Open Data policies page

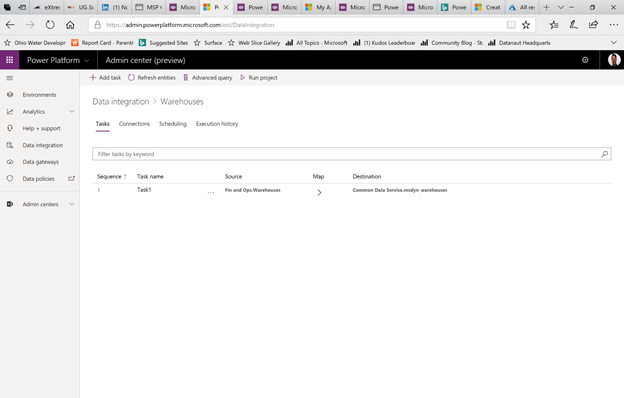click(38, 179)
